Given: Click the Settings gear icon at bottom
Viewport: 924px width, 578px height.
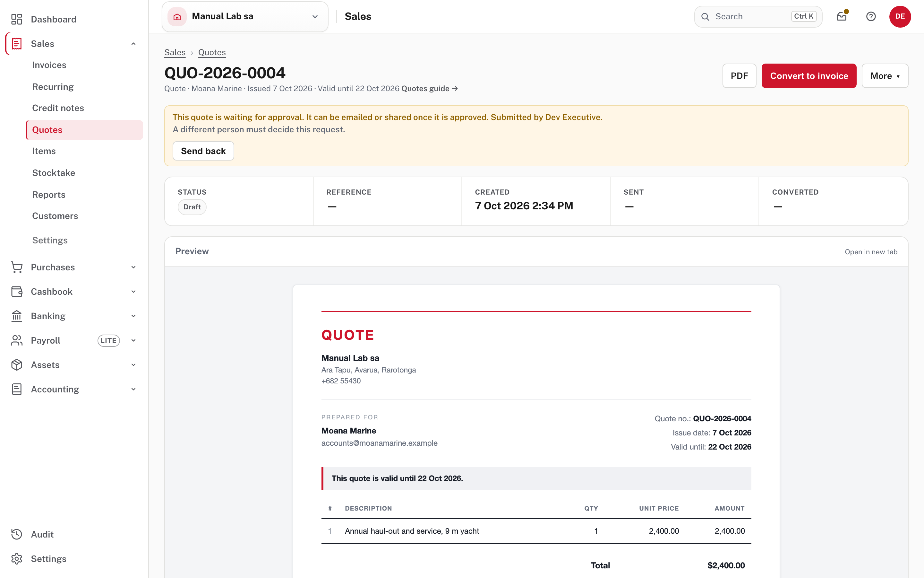Looking at the screenshot, I should pyautogui.click(x=16, y=558).
